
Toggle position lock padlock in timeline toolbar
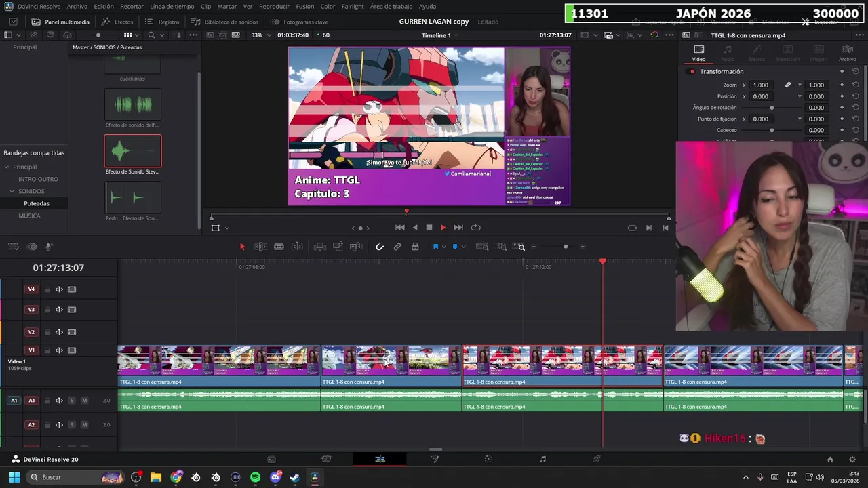point(415,247)
